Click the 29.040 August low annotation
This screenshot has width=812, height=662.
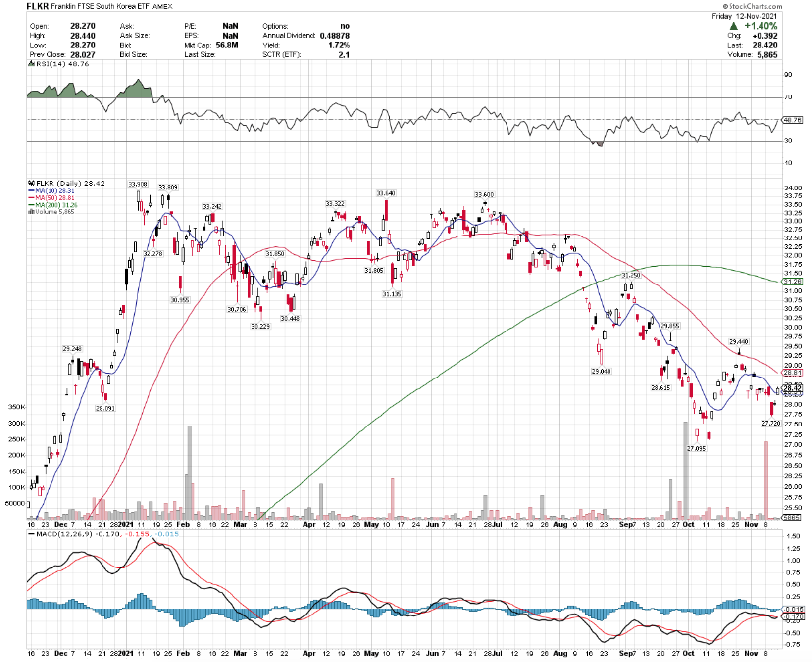click(601, 371)
